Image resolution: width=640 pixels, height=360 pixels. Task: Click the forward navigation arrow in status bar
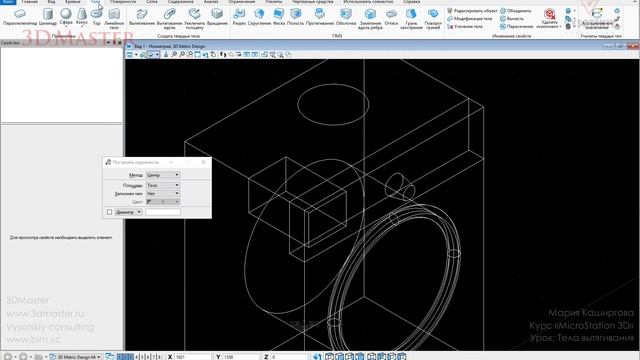click(23, 357)
